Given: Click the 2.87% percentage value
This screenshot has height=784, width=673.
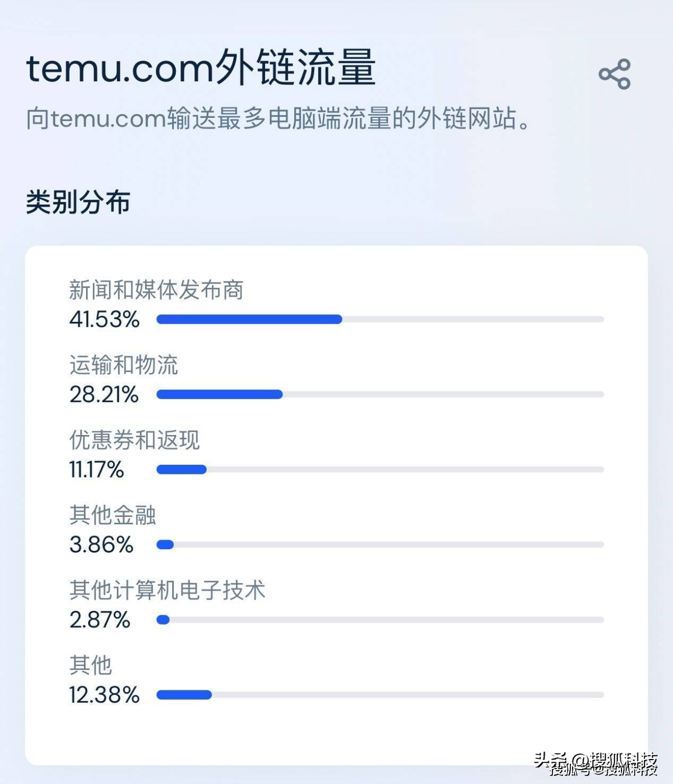Looking at the screenshot, I should pos(101,618).
